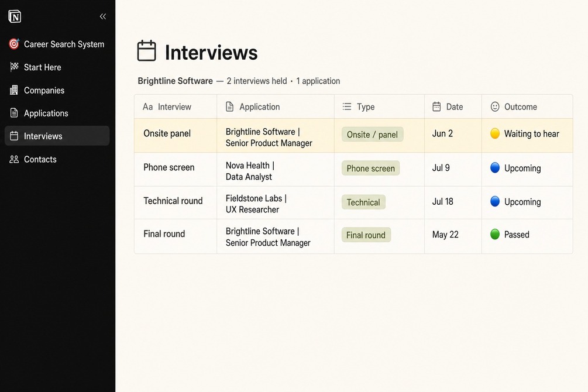588x392 pixels.
Task: Open the Type column header menu
Action: (x=379, y=107)
